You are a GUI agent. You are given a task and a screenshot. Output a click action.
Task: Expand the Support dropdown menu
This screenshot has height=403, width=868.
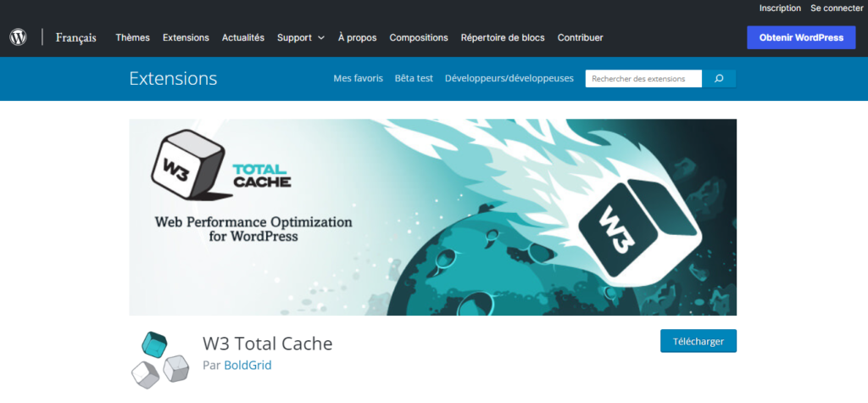tap(300, 37)
